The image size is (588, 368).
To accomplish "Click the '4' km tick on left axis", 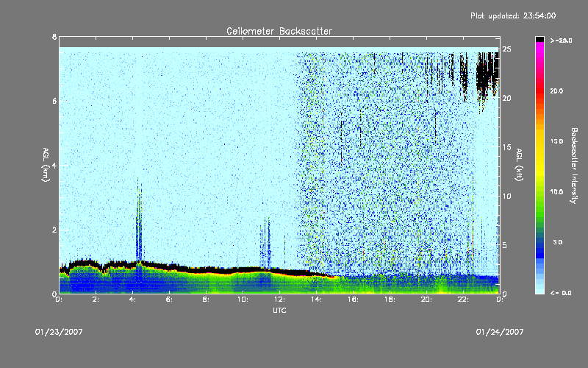I will click(x=54, y=165).
